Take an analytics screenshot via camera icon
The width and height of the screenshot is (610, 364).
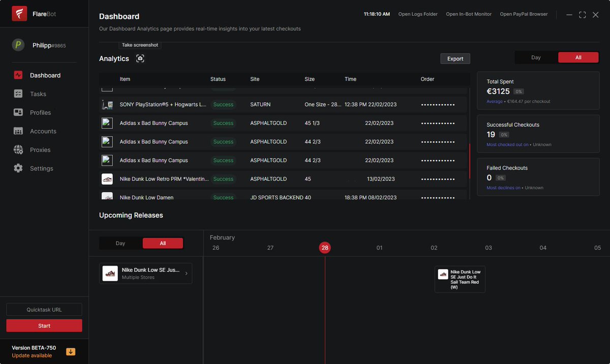point(140,58)
